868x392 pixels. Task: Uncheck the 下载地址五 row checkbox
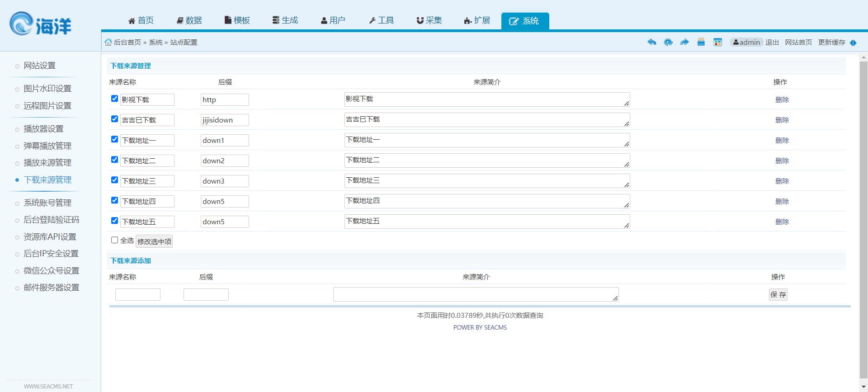(114, 221)
